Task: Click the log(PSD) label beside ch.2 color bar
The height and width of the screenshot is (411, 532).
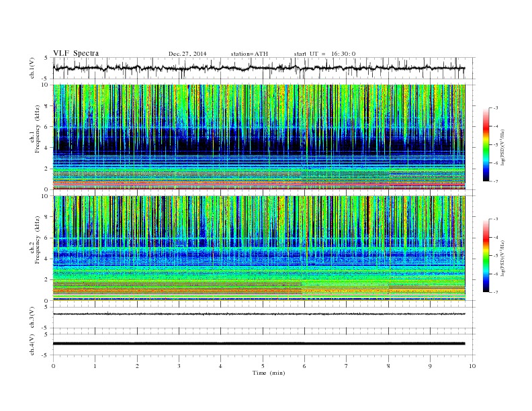Action: point(504,259)
